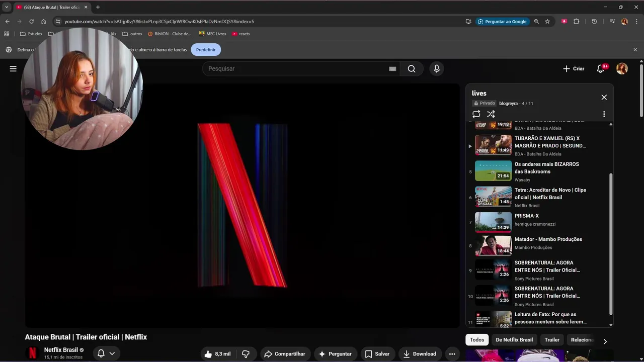Open Chrome three-dot menu
This screenshot has width=644, height=362.
pyautogui.click(x=637, y=22)
